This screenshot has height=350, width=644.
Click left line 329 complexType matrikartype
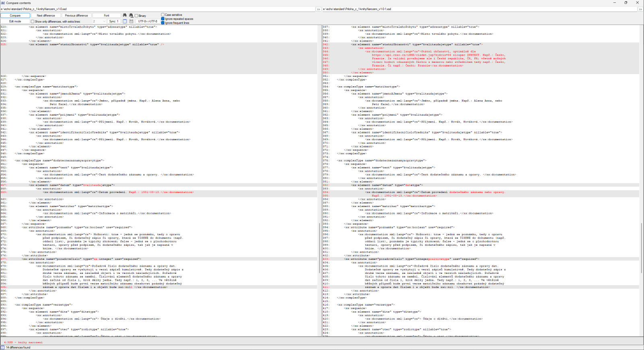tap(46, 87)
